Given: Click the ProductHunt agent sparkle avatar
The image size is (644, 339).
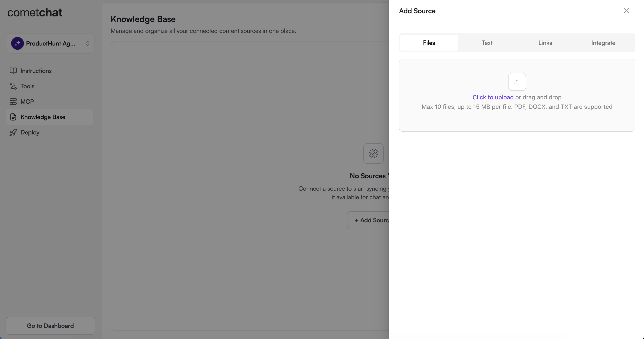Looking at the screenshot, I should pos(17,44).
